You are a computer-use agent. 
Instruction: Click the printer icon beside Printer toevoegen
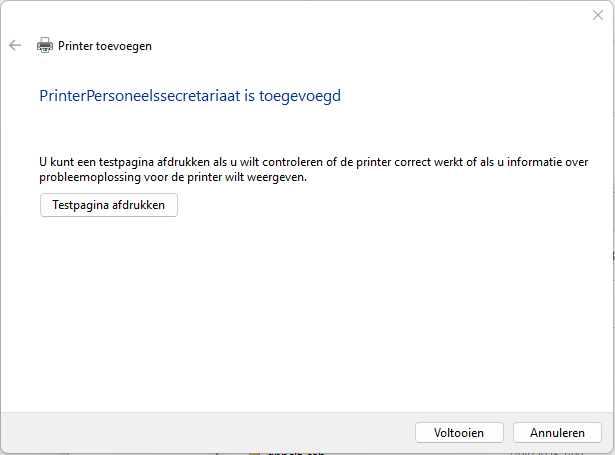[44, 45]
